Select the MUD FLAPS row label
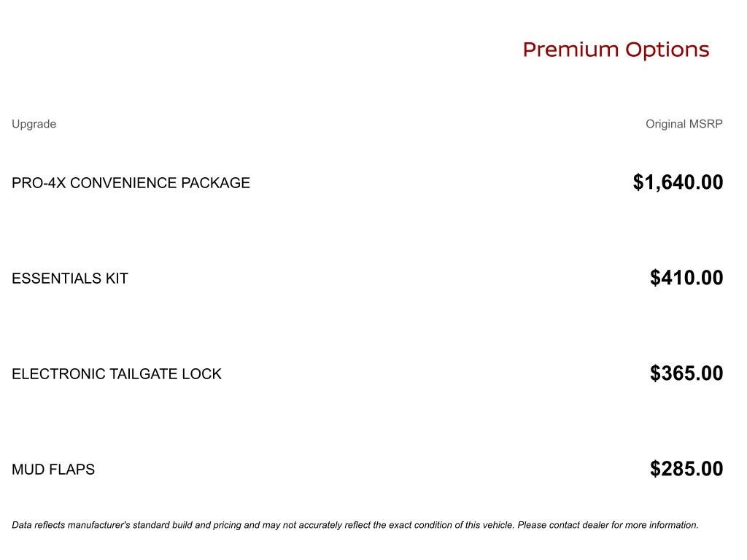 click(x=53, y=470)
